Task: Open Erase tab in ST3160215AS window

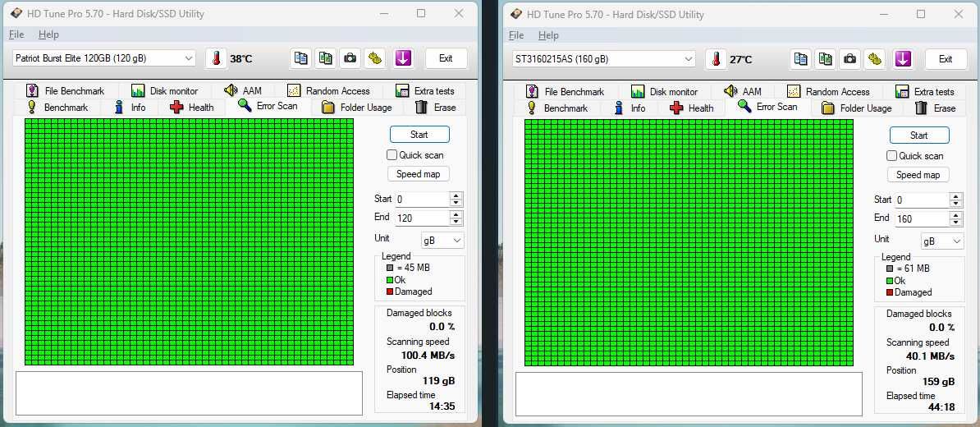Action: coord(936,108)
